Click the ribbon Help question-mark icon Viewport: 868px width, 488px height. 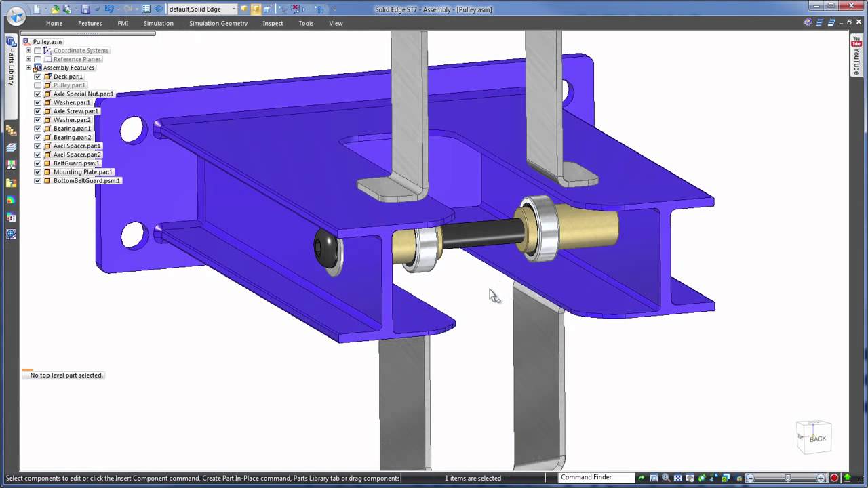point(807,22)
